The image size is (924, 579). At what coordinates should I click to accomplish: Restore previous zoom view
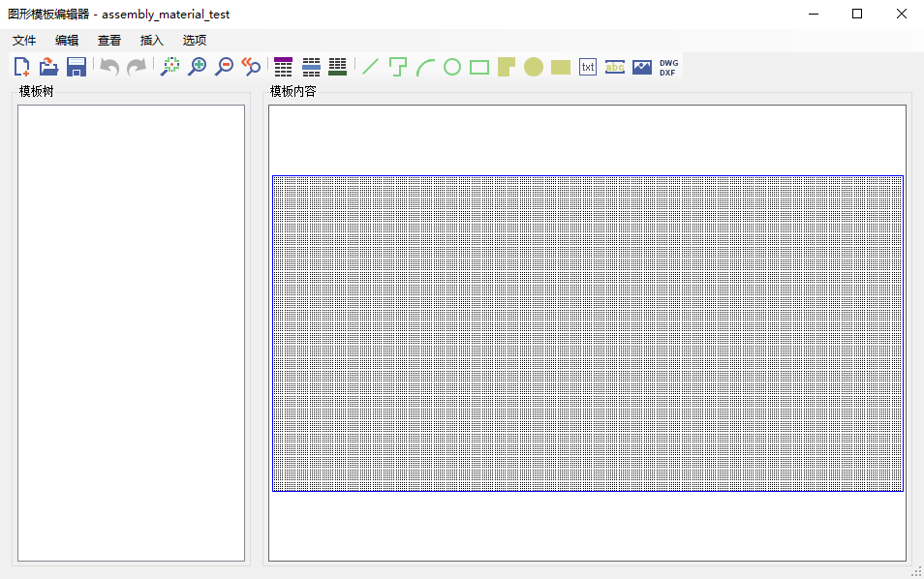point(251,67)
